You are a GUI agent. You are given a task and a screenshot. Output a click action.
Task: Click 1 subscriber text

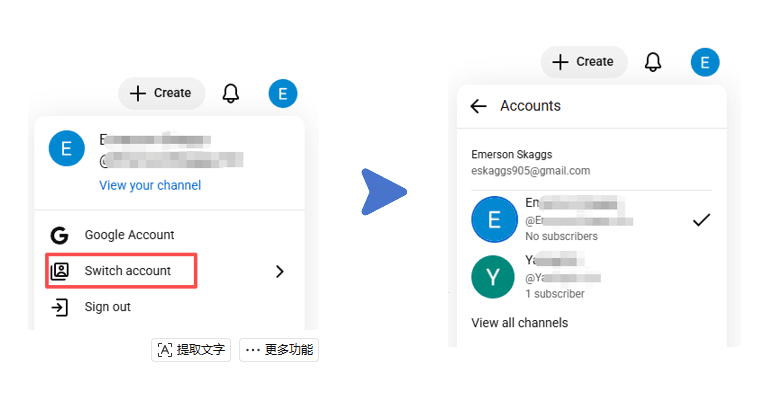(555, 294)
